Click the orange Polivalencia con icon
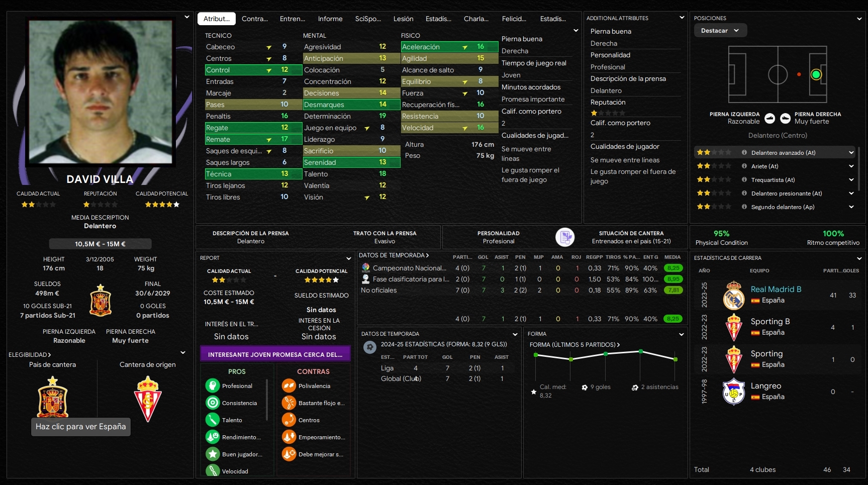The width and height of the screenshot is (868, 485). [x=289, y=385]
